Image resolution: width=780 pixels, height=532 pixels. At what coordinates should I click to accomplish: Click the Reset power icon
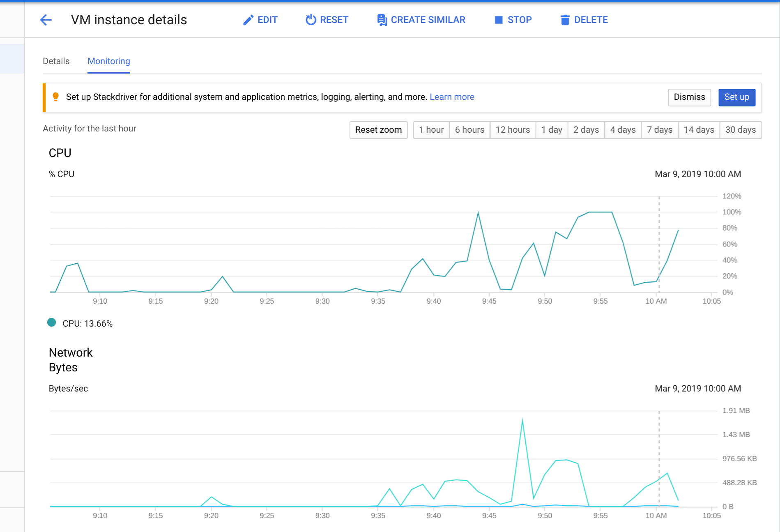tap(311, 20)
